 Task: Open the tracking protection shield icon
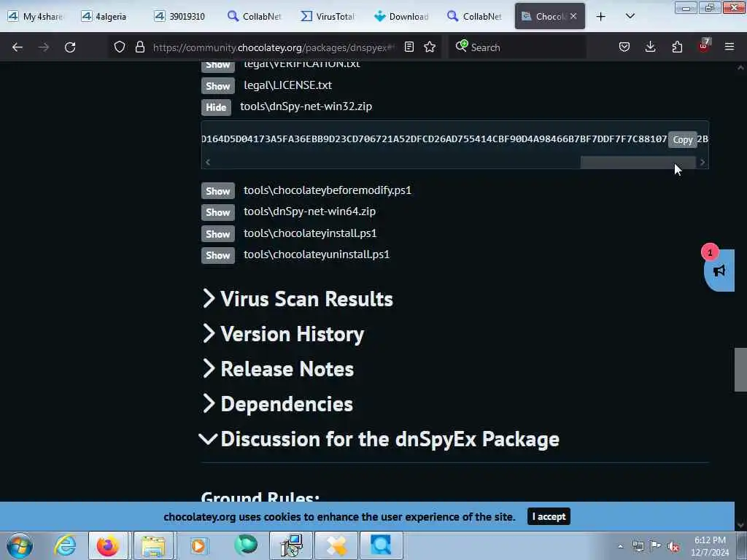click(120, 47)
